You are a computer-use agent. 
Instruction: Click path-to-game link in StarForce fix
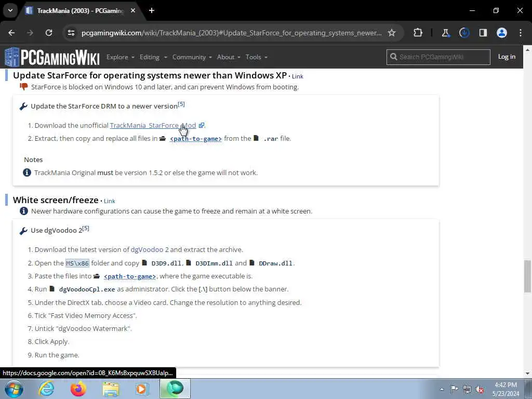coord(196,138)
